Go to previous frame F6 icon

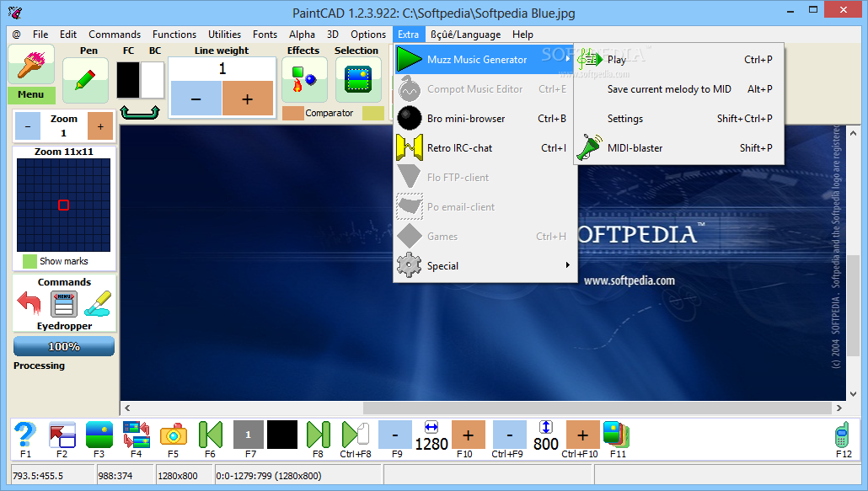point(211,435)
